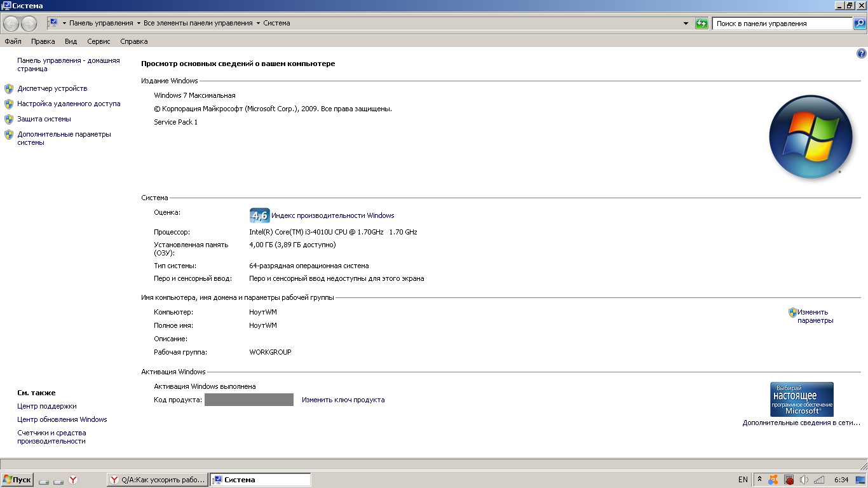Open the network signal tray icon
This screenshot has height=488, width=868.
point(819,480)
